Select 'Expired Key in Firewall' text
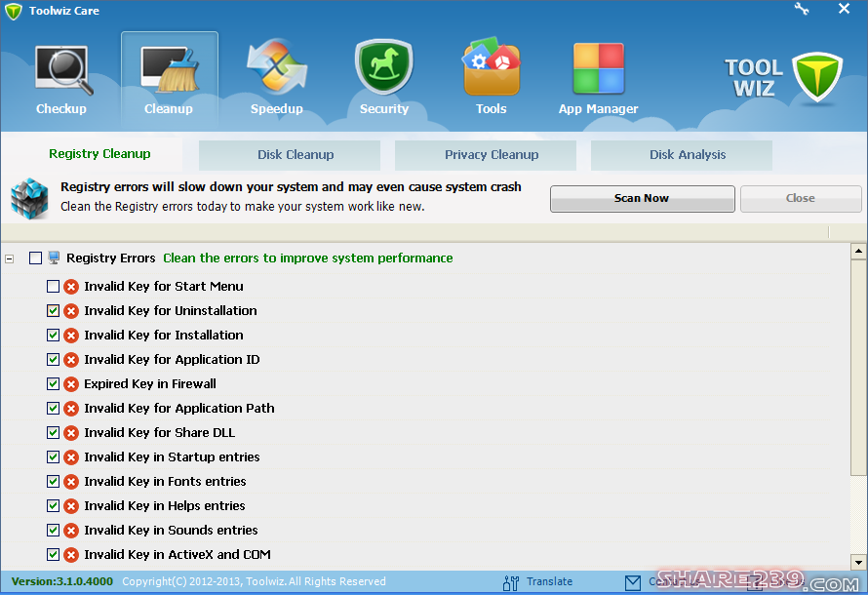Viewport: 868px width, 595px height. coord(150,384)
